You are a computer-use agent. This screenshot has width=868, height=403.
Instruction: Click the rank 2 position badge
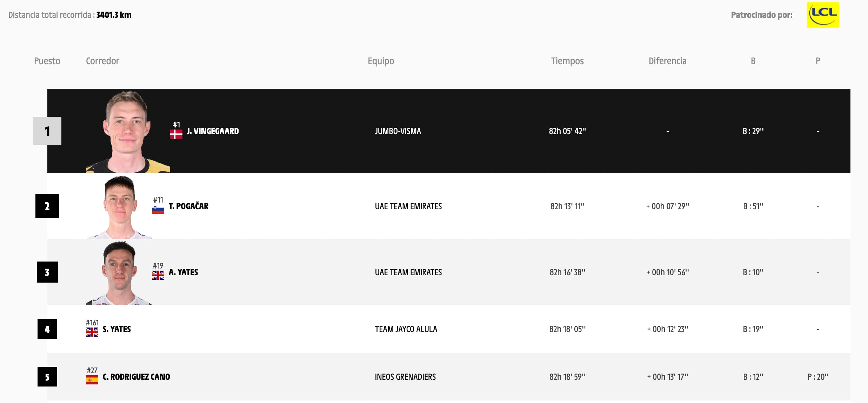pos(47,206)
